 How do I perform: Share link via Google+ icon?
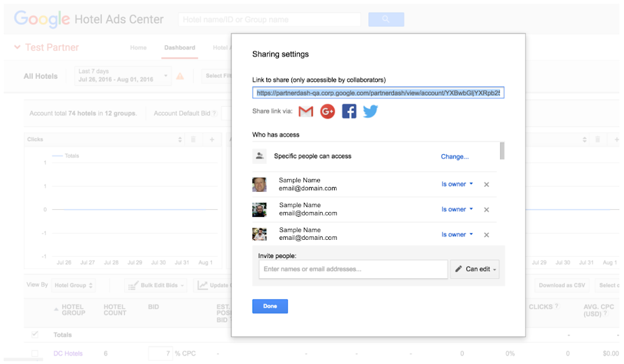coord(328,112)
